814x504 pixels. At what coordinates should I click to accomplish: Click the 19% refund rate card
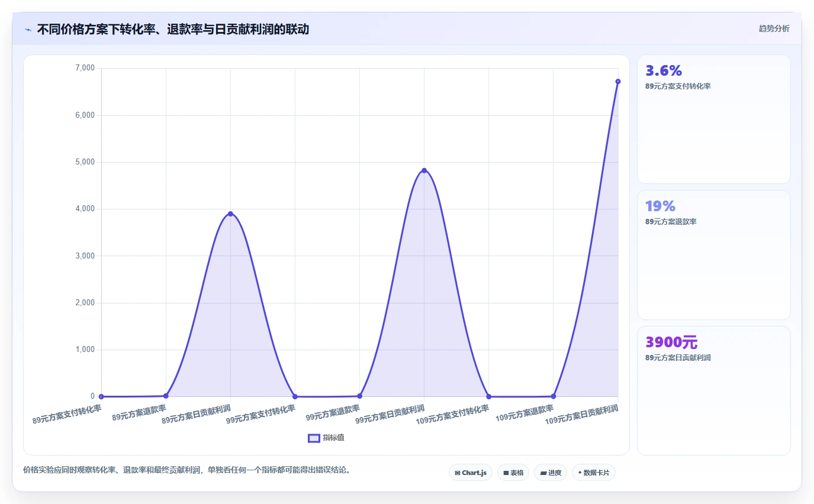coord(714,255)
